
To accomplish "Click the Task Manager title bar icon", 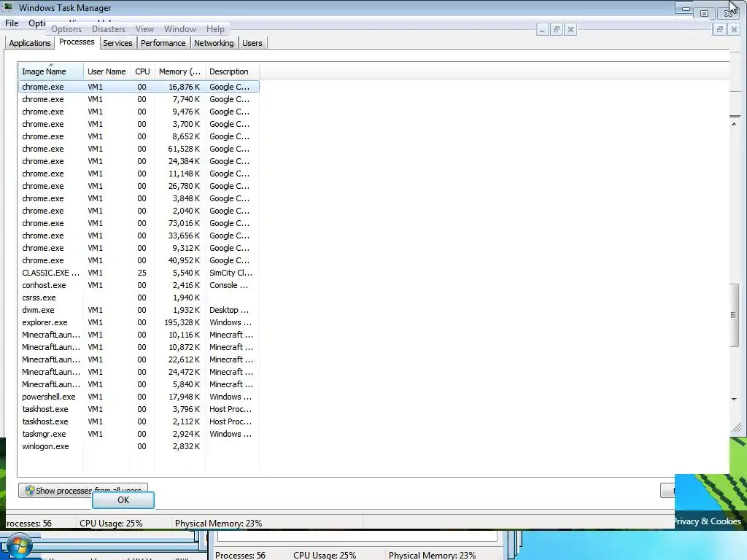I will coord(8,7).
